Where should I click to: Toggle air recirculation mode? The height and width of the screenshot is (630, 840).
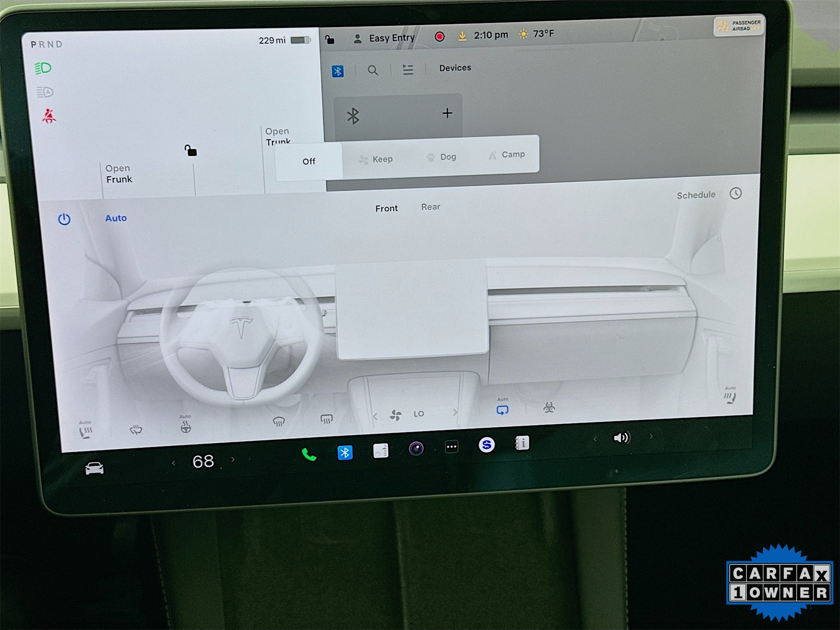pos(503,409)
